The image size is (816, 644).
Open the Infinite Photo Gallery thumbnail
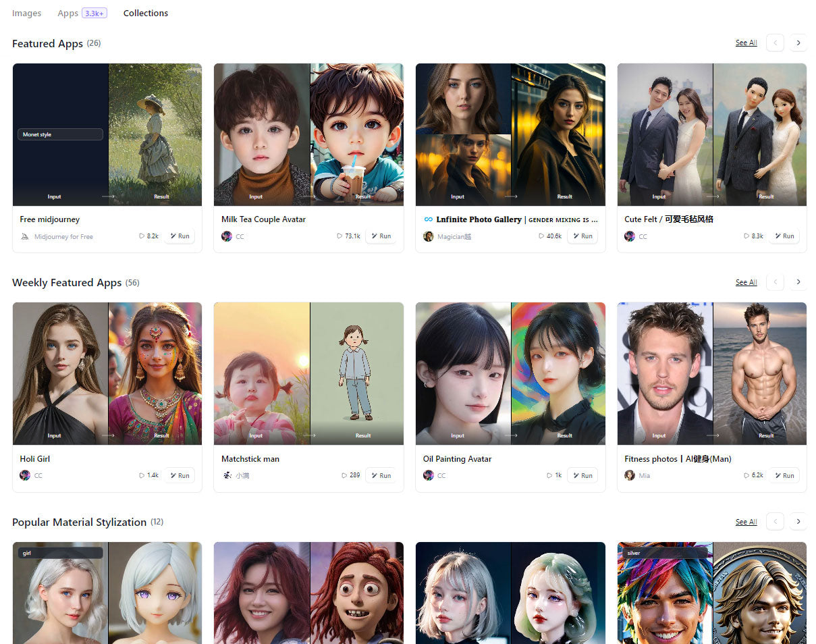[x=510, y=134]
